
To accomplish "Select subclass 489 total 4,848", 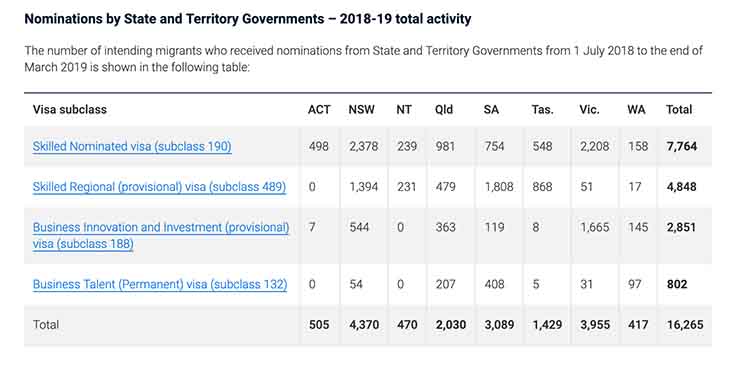I will [x=682, y=187].
